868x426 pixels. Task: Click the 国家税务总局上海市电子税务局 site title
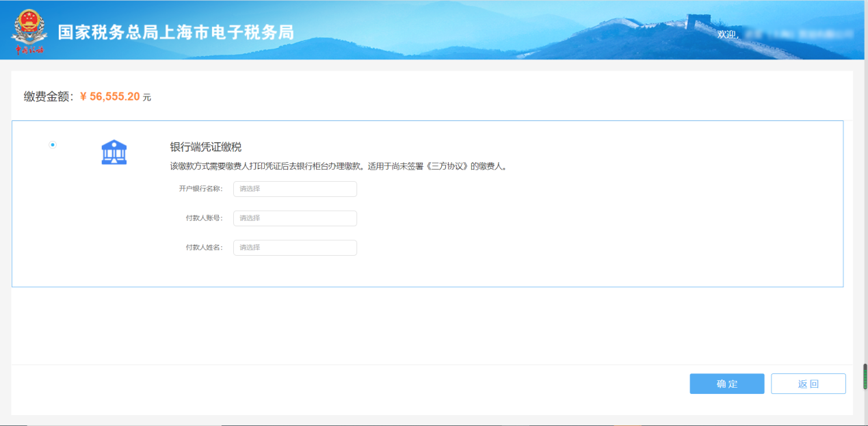(x=176, y=32)
